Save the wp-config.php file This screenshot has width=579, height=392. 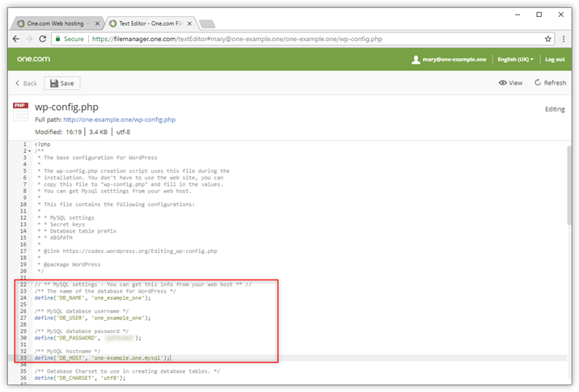[62, 83]
